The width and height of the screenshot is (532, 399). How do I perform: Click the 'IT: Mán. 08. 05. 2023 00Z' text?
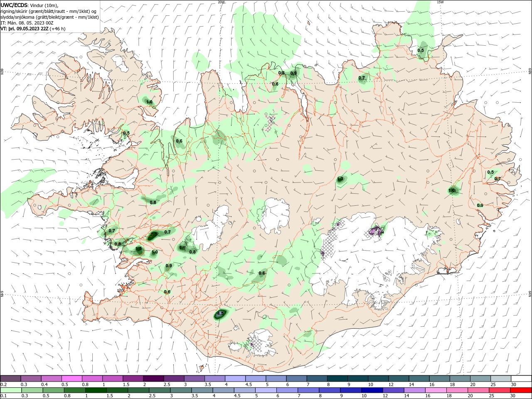click(27, 23)
